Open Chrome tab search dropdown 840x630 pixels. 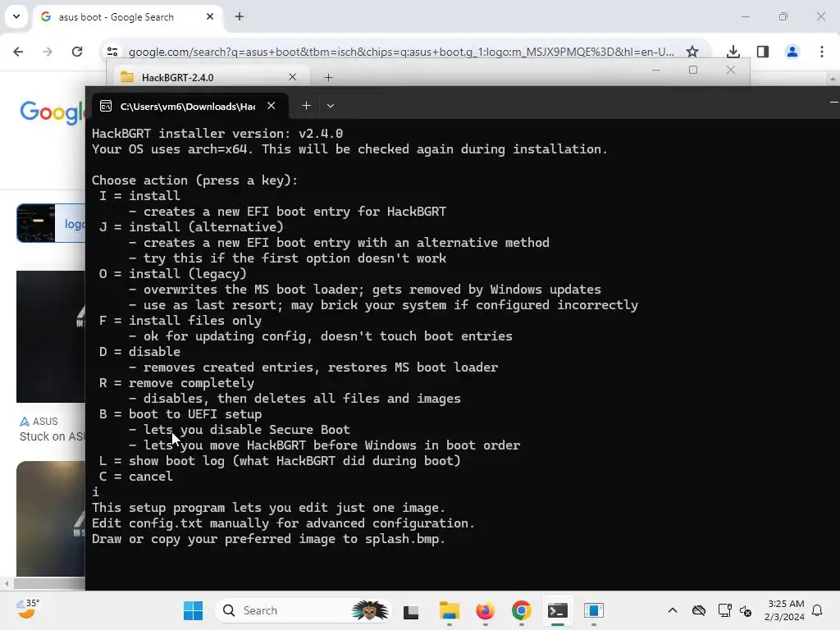[x=16, y=16]
